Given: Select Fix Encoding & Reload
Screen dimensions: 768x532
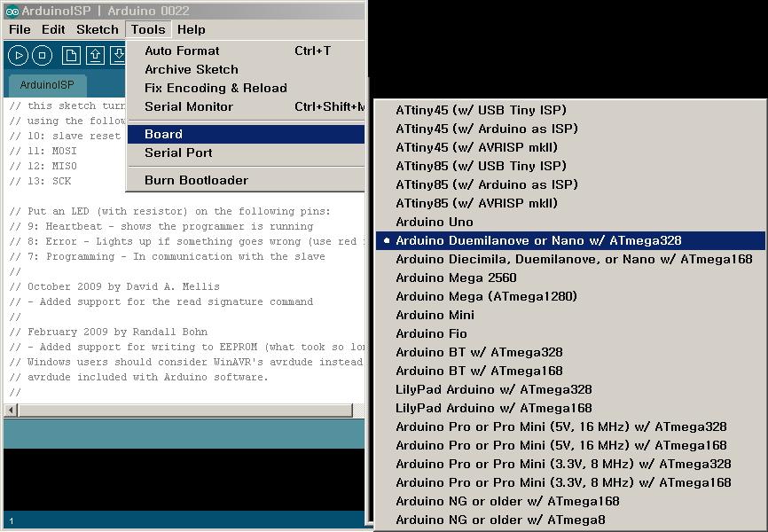Looking at the screenshot, I should tap(246, 88).
